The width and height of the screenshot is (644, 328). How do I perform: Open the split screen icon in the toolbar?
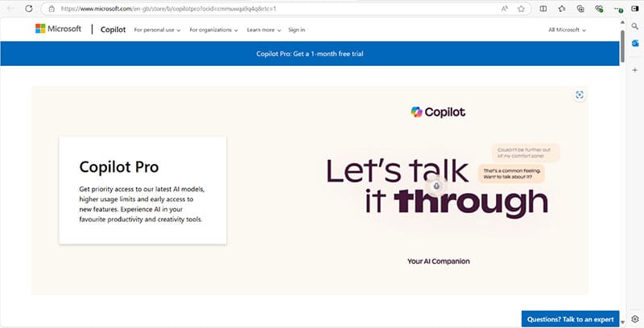543,9
